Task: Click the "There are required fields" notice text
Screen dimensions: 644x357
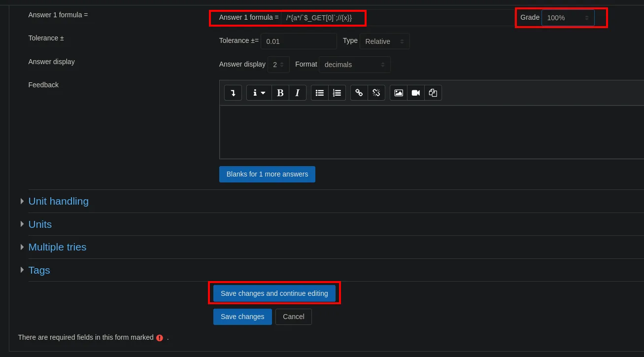Action: [x=86, y=337]
